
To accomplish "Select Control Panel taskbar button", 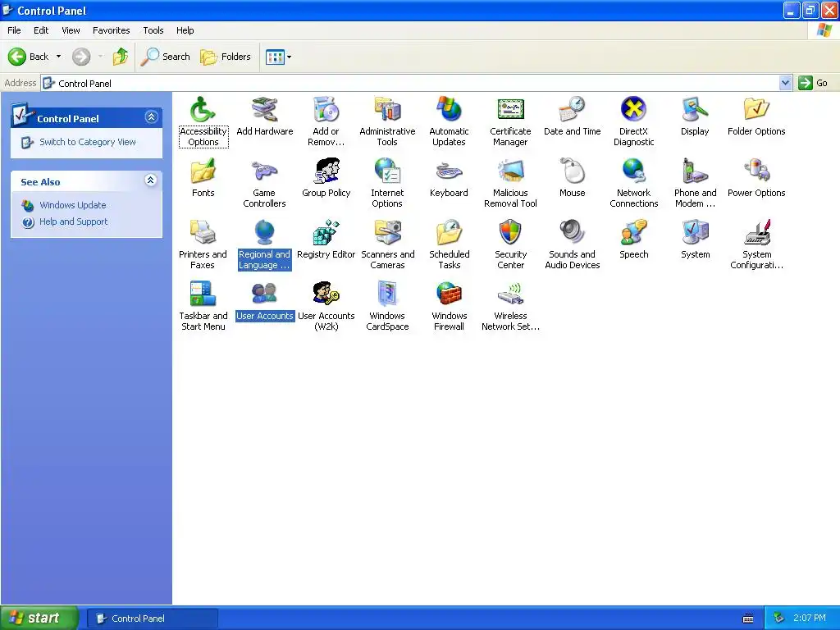I will [x=152, y=619].
